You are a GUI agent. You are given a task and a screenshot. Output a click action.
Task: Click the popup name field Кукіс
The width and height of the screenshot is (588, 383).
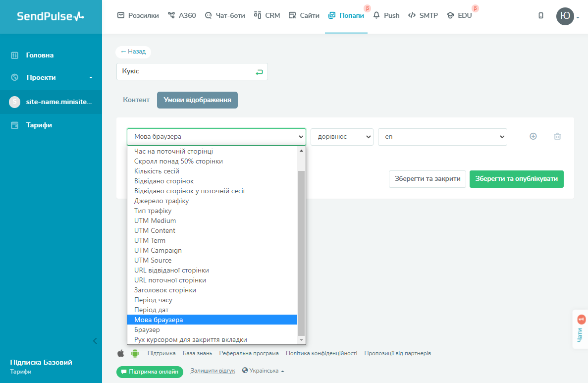click(192, 71)
